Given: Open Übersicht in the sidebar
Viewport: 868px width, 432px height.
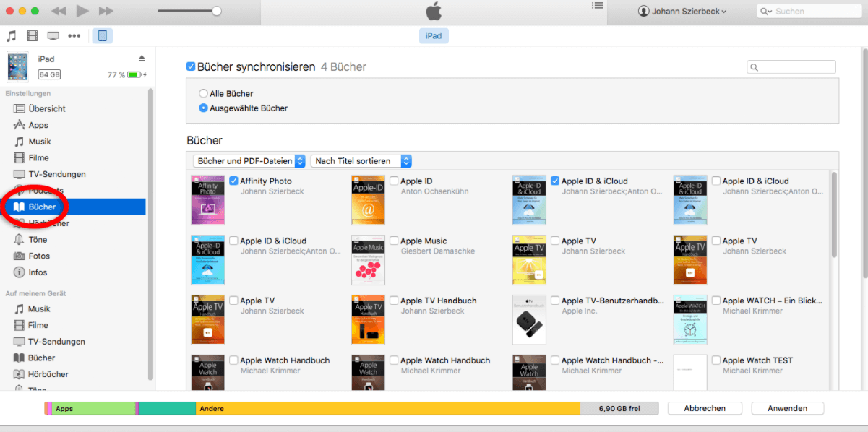Looking at the screenshot, I should click(47, 108).
